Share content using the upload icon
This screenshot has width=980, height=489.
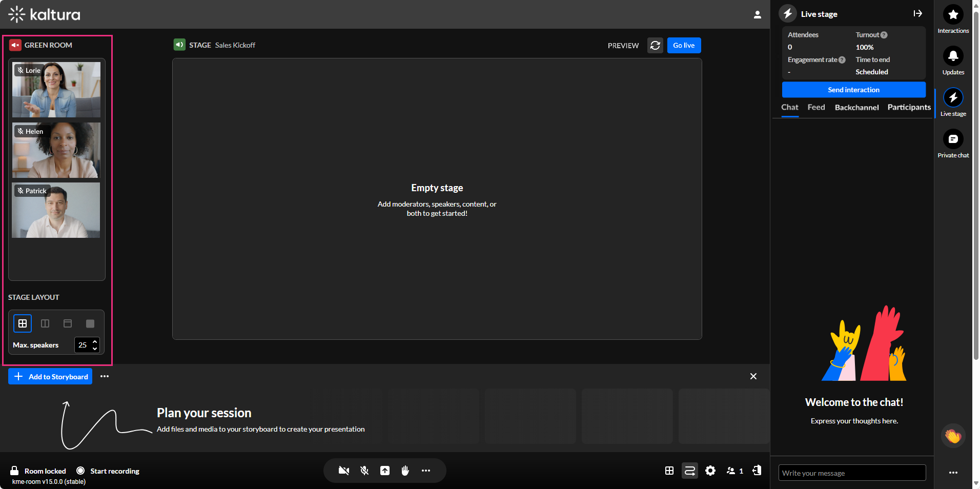pyautogui.click(x=385, y=471)
